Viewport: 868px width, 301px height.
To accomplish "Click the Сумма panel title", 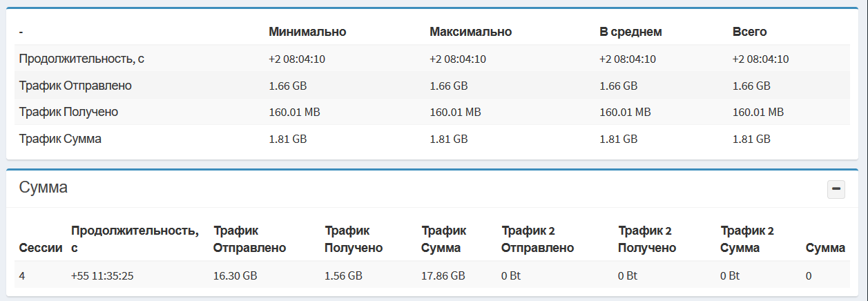I will (44, 187).
